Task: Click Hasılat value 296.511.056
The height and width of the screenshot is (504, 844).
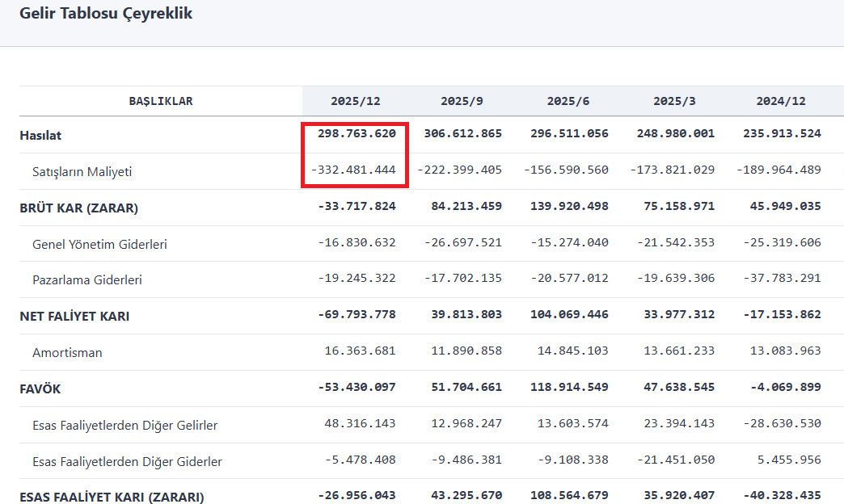Action: click(569, 133)
